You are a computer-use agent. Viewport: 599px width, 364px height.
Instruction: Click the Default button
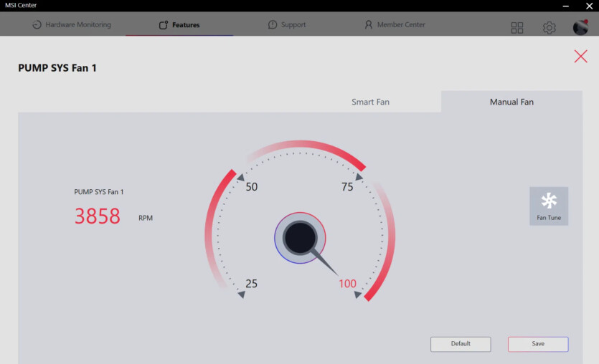click(x=461, y=344)
